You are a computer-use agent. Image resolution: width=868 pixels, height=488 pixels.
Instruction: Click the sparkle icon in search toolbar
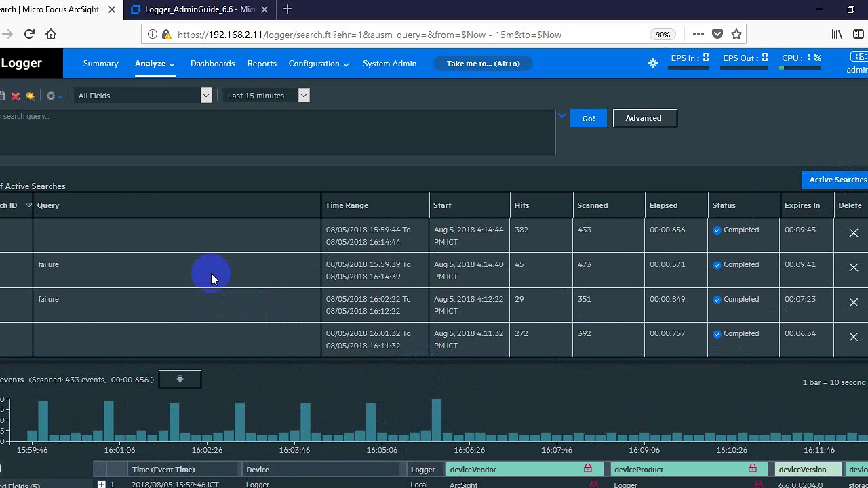pyautogui.click(x=31, y=96)
